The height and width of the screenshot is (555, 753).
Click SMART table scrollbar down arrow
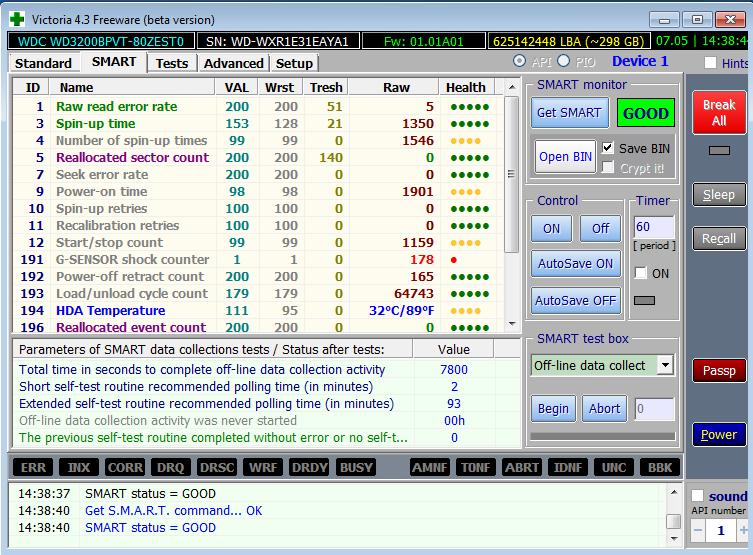point(512,325)
